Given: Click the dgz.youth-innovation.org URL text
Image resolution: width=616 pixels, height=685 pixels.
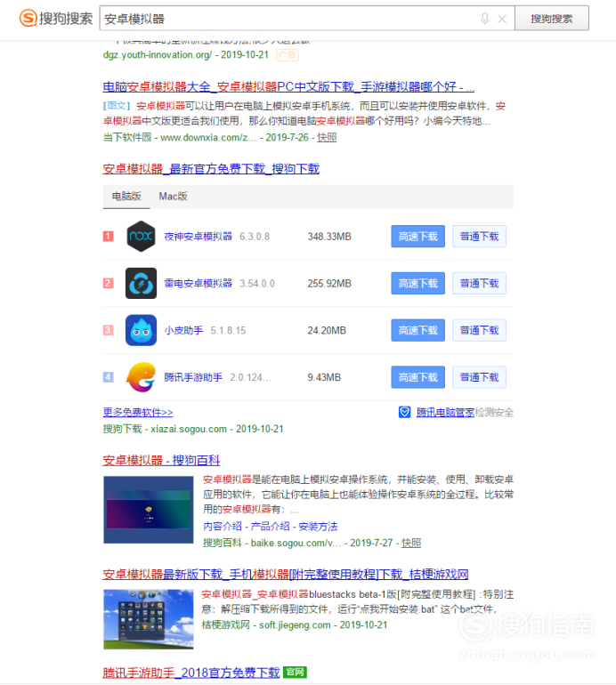Looking at the screenshot, I should coord(158,54).
